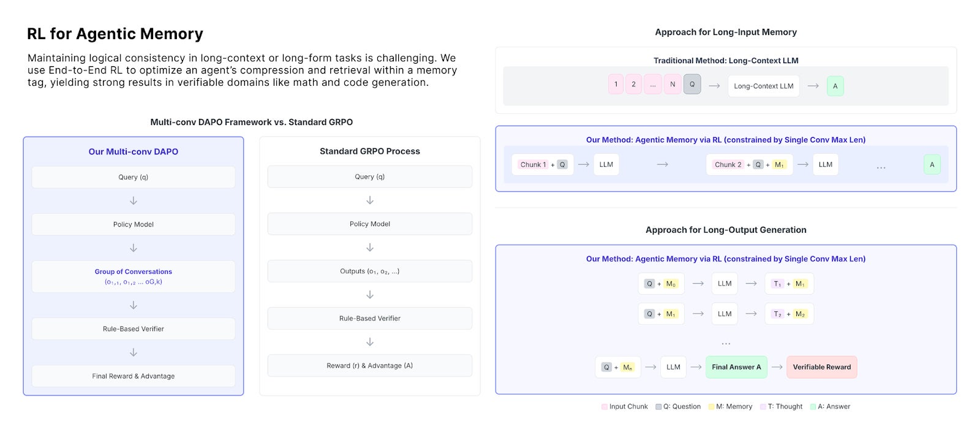Viewport: 980px width, 430px height.
Task: Click the 'Q + M₀' box
Action: pyautogui.click(x=661, y=284)
